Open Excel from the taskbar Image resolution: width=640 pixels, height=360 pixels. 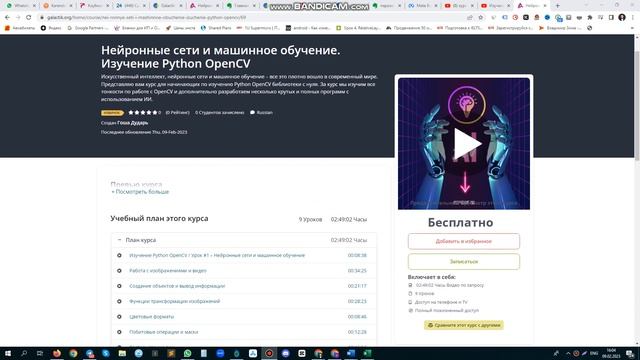point(367,353)
